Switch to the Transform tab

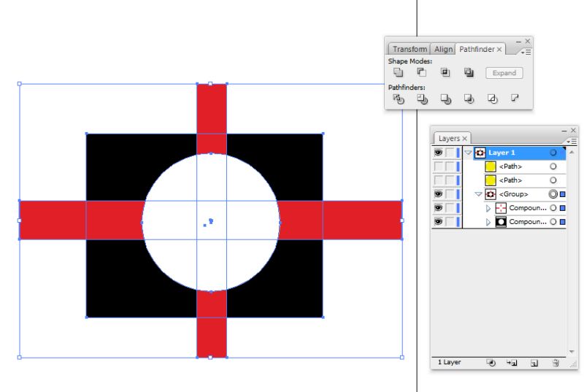(410, 49)
